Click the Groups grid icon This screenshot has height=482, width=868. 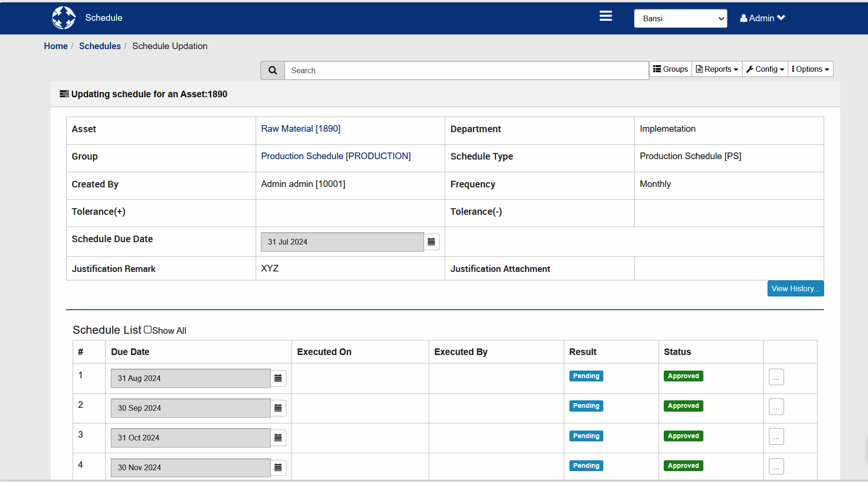tap(657, 69)
